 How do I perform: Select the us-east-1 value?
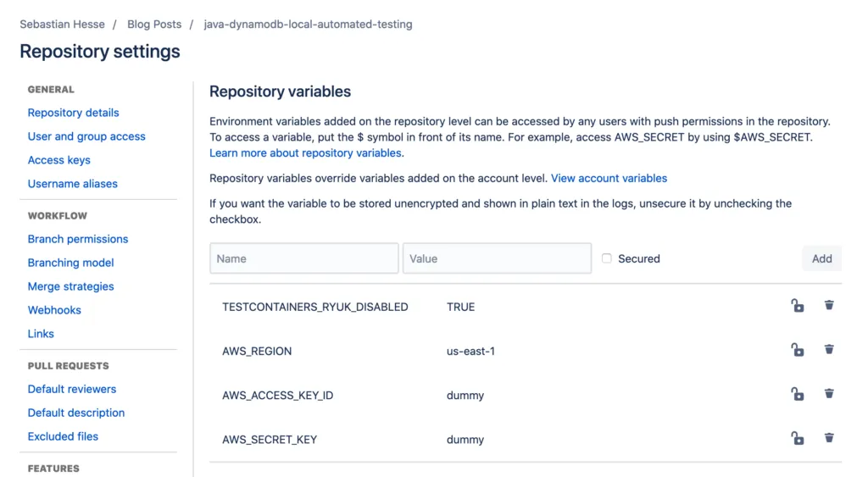(470, 352)
